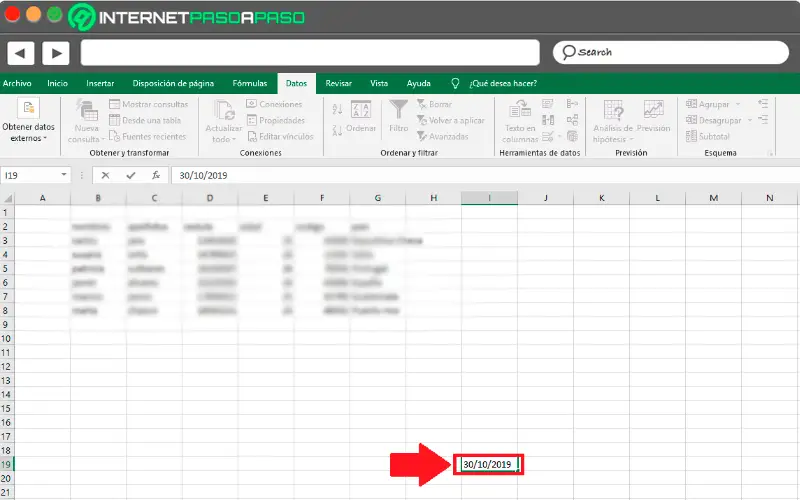The image size is (800, 500).
Task: Open Avanzadas filter options
Action: pyautogui.click(x=443, y=136)
